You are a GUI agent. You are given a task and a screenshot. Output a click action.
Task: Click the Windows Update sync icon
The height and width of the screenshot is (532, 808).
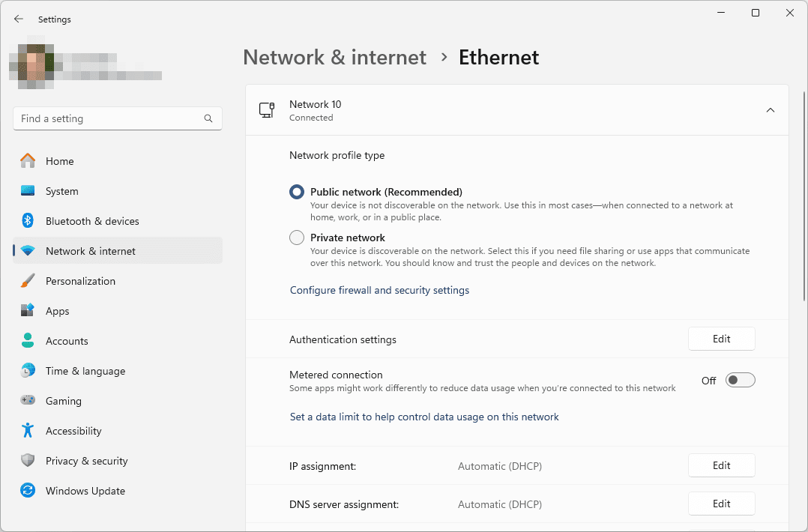tap(28, 491)
